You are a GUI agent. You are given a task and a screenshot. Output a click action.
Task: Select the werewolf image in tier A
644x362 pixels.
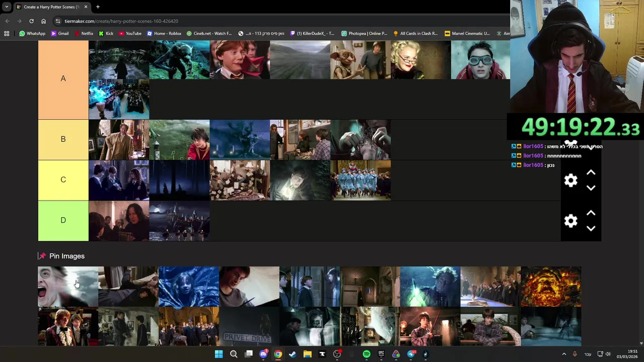tap(179, 60)
